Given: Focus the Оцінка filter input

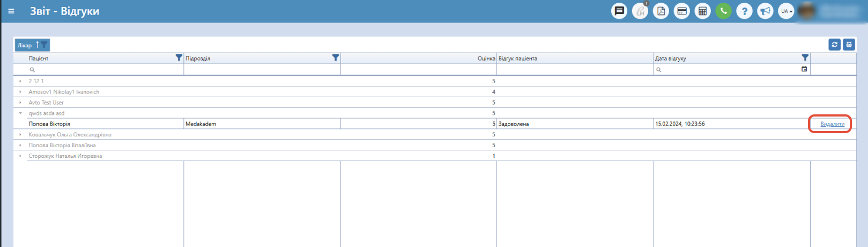Looking at the screenshot, I should tap(419, 70).
